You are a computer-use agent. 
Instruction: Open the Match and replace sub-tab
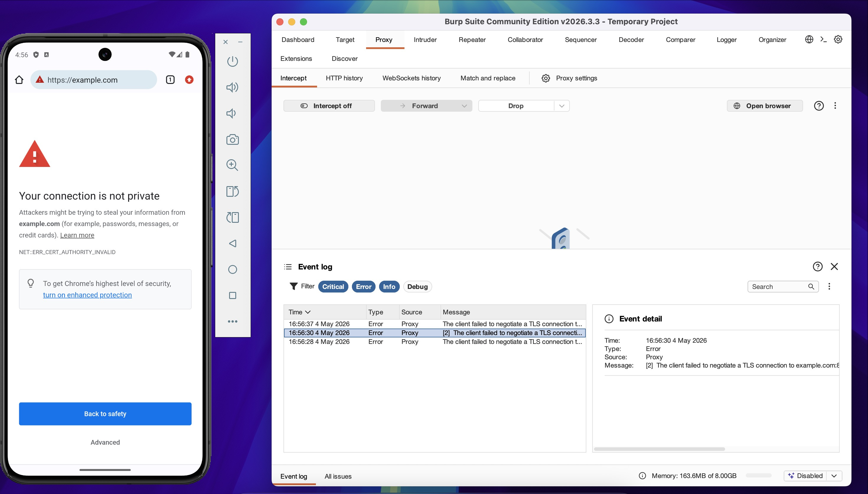[488, 78]
